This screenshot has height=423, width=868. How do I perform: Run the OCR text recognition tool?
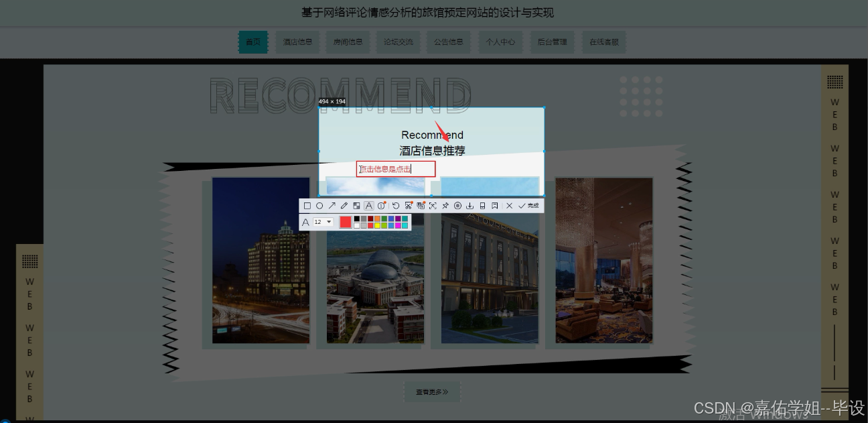433,206
